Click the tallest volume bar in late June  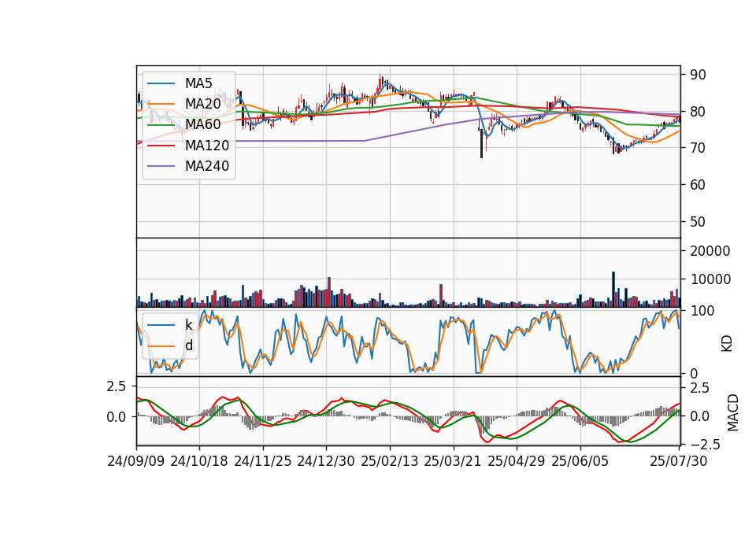pos(613,289)
